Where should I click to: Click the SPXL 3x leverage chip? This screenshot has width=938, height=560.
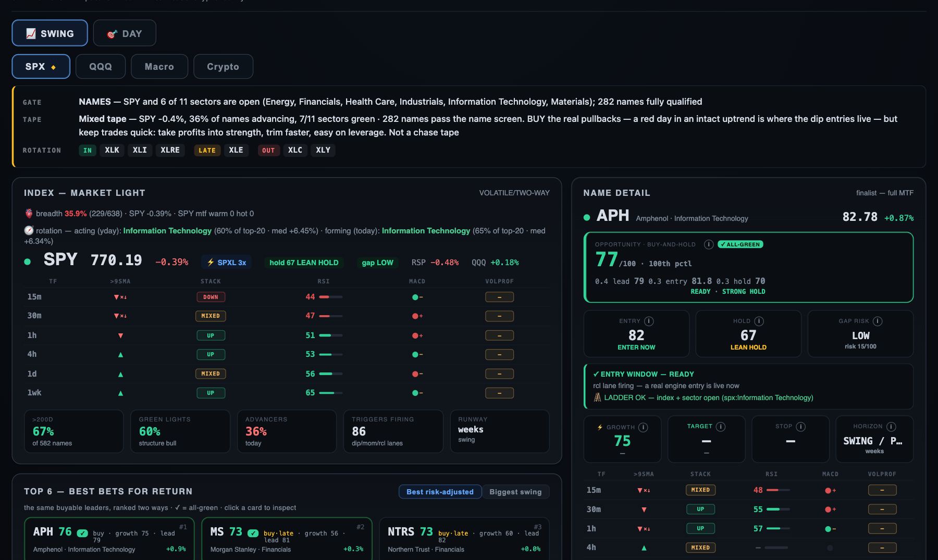click(226, 263)
